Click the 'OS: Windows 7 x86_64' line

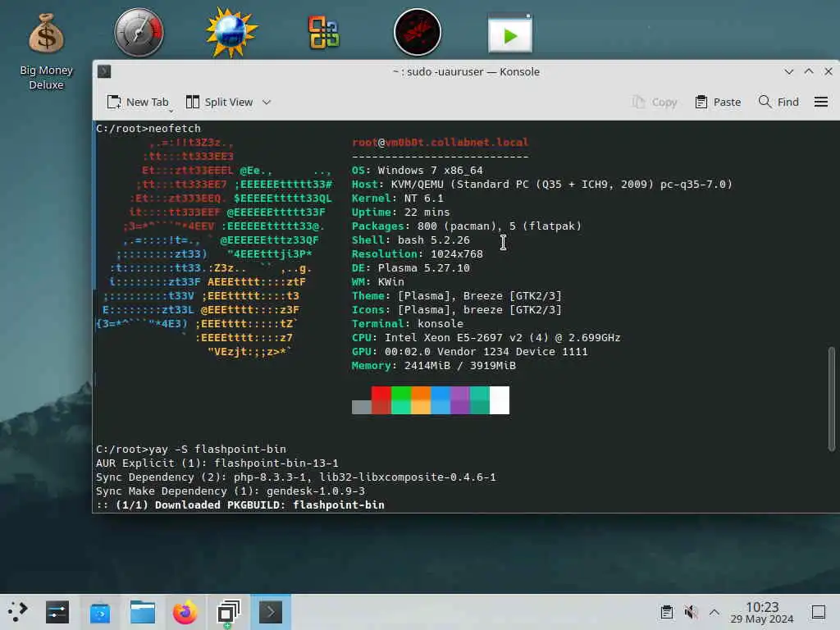pyautogui.click(x=418, y=171)
